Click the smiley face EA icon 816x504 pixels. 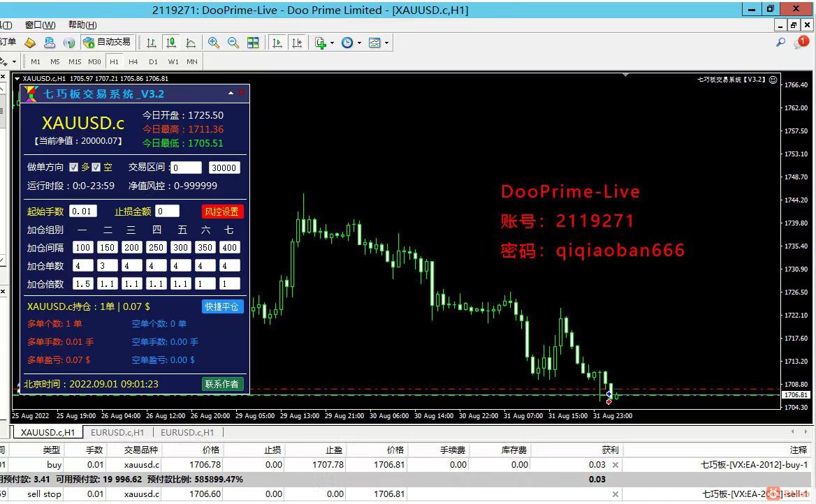pyautogui.click(x=773, y=80)
